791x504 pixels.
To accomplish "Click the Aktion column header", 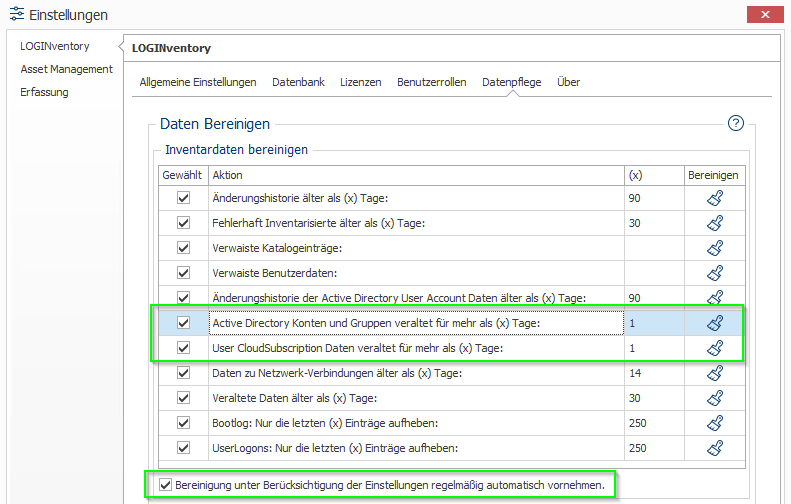I will click(x=416, y=175).
